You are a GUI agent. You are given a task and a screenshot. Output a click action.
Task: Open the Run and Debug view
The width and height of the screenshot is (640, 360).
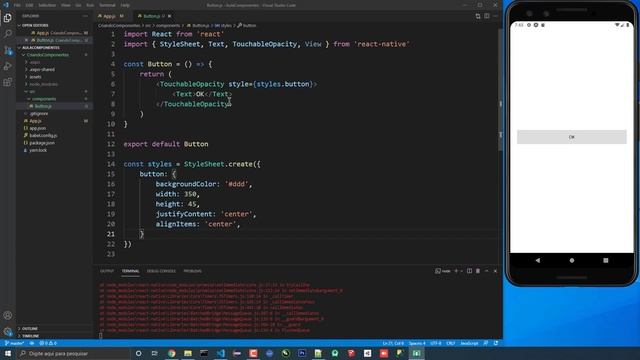pos(8,66)
